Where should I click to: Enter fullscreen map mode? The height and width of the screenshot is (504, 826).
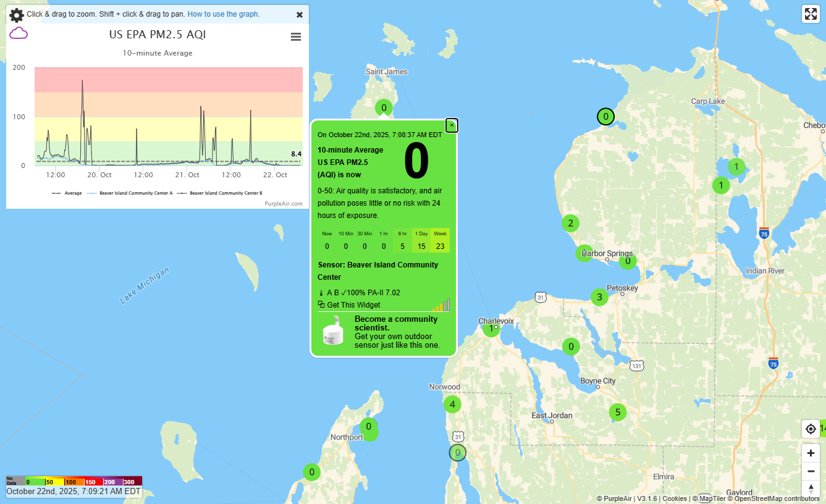pos(811,14)
